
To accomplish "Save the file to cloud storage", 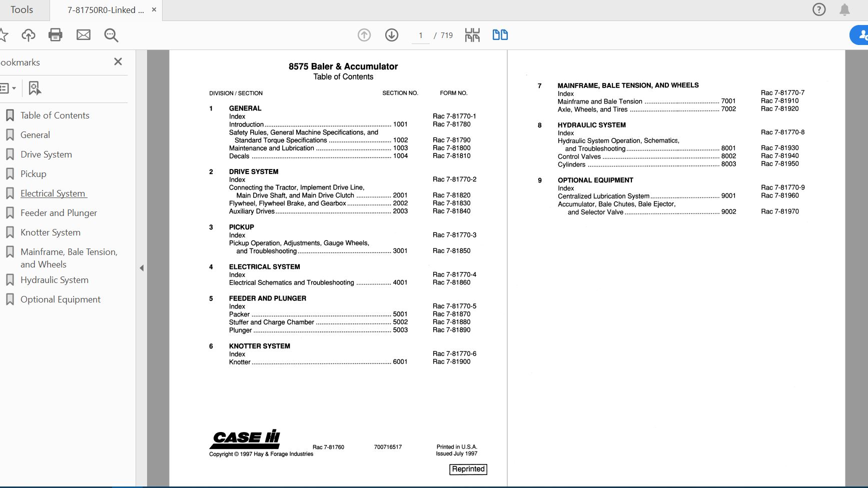I will pyautogui.click(x=29, y=35).
